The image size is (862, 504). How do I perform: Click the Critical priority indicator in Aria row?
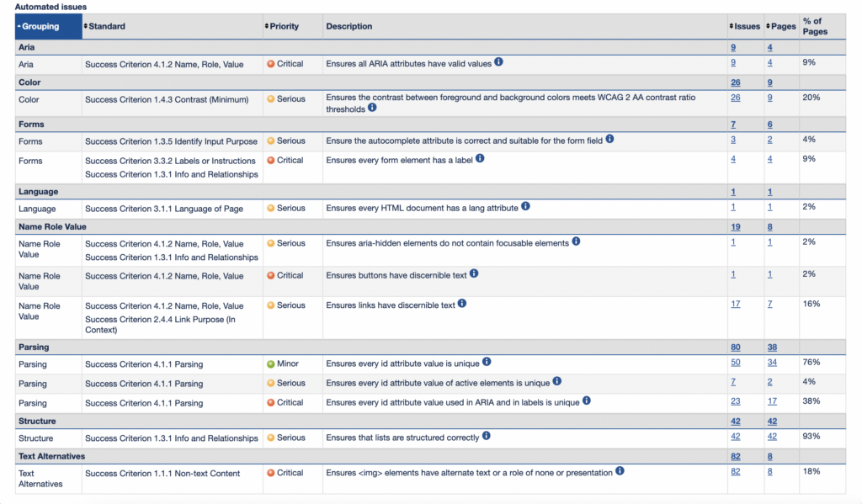(x=285, y=63)
